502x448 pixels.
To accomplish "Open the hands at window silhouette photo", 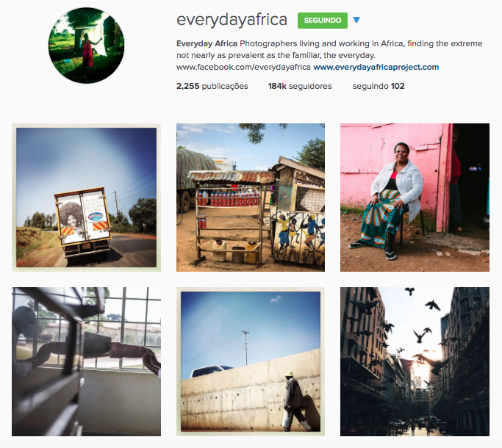I will [87, 361].
